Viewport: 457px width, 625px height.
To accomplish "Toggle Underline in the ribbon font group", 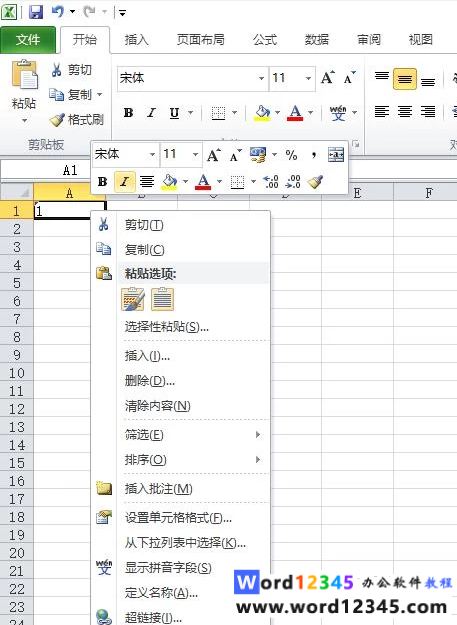I will (x=174, y=113).
